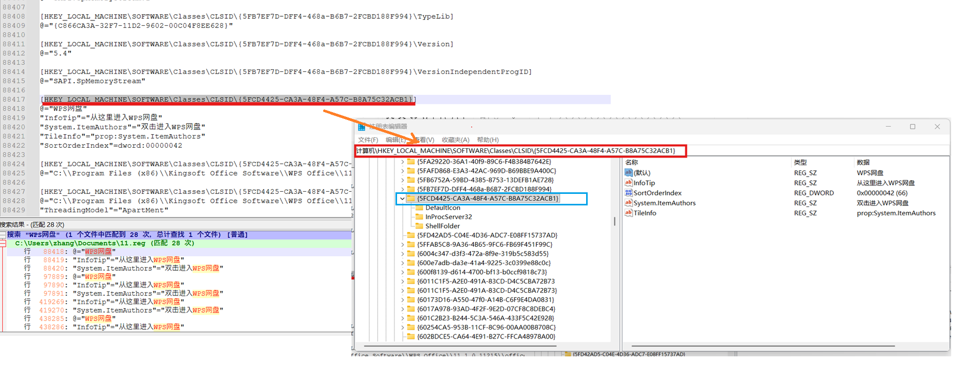The width and height of the screenshot is (980, 371).
Task: Select the InfoTip value name
Action: coord(644,183)
